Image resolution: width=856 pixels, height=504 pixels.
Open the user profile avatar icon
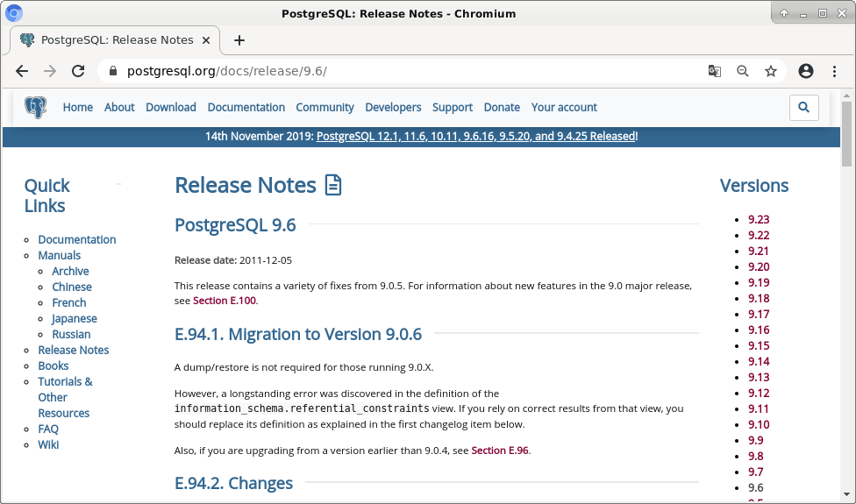pyautogui.click(x=806, y=71)
